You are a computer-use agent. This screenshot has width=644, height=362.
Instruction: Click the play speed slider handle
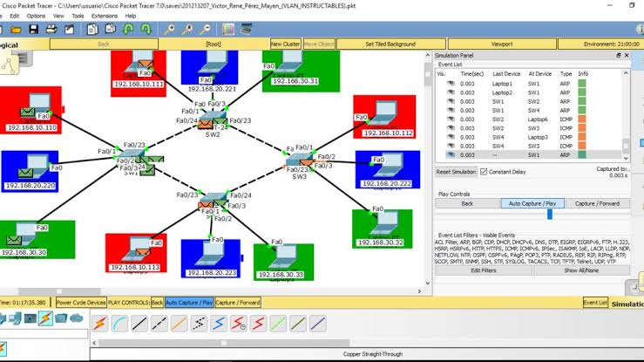[550, 214]
